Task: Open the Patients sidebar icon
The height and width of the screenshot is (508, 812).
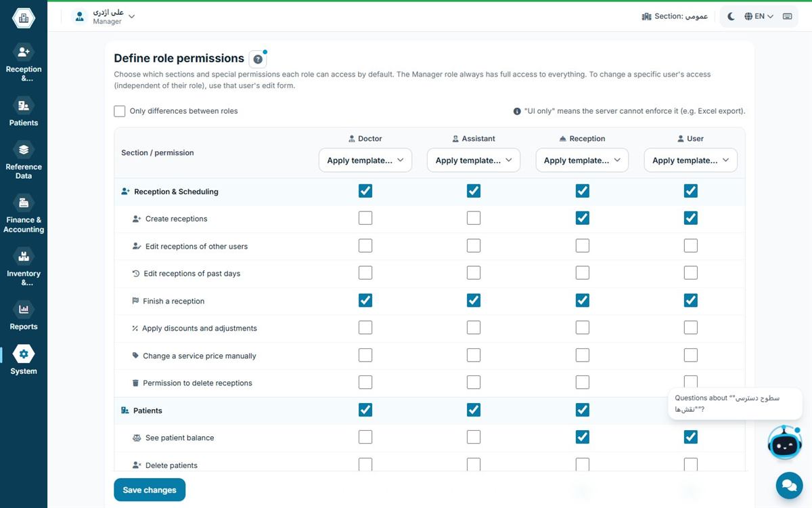Action: tap(24, 106)
